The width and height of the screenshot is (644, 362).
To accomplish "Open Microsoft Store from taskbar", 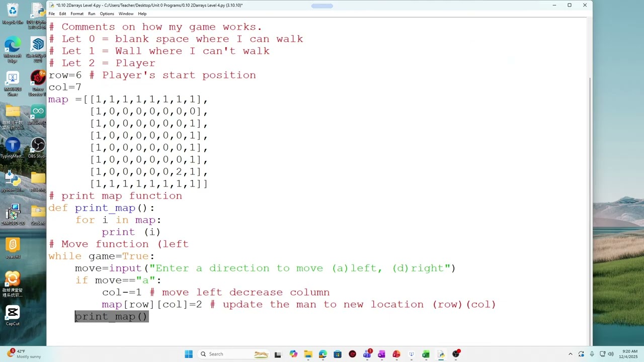I will tap(338, 354).
